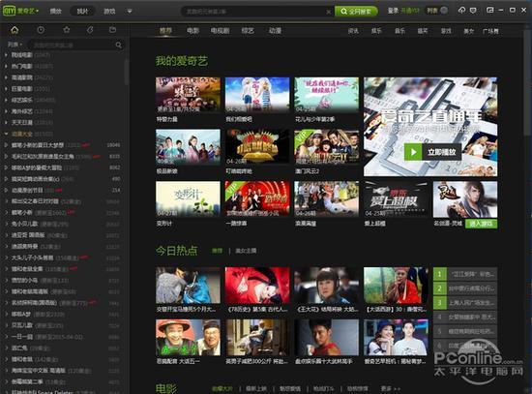Expand the 院线电影 category

pyautogui.click(x=6, y=54)
